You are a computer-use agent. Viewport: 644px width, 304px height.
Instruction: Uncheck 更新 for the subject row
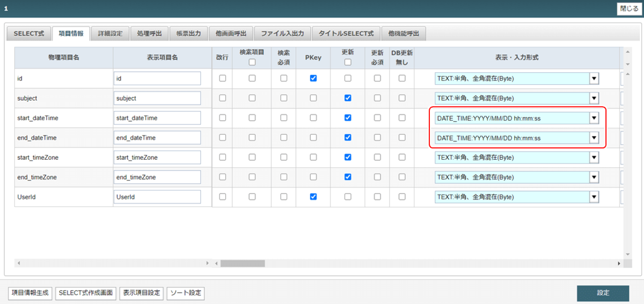pos(348,98)
